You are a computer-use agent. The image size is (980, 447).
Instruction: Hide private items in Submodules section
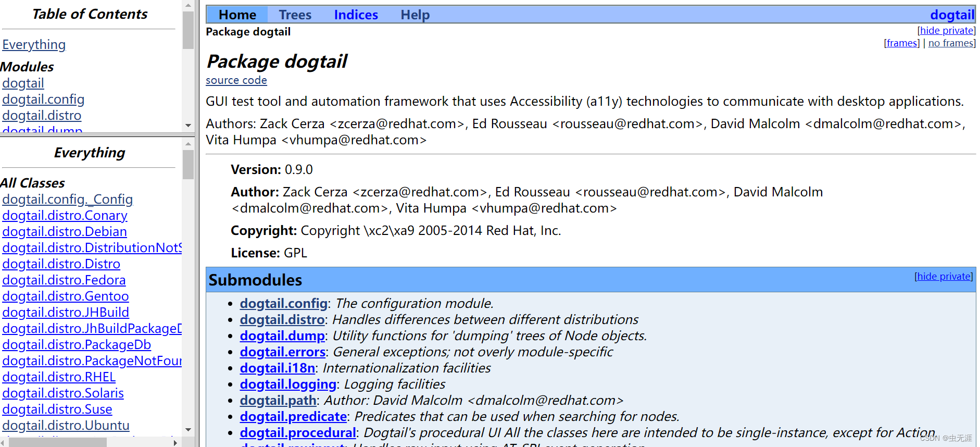click(944, 277)
